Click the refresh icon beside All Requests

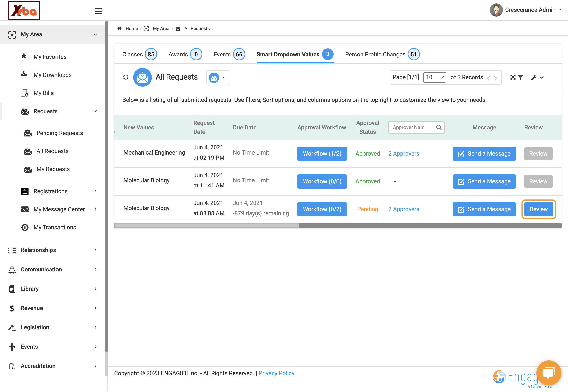click(126, 77)
